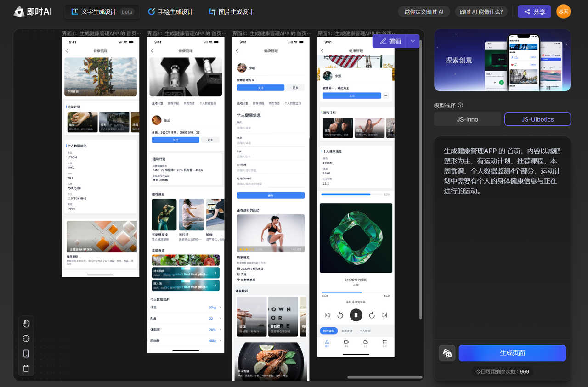Select the hand pan tool
The height and width of the screenshot is (387, 588).
point(26,324)
